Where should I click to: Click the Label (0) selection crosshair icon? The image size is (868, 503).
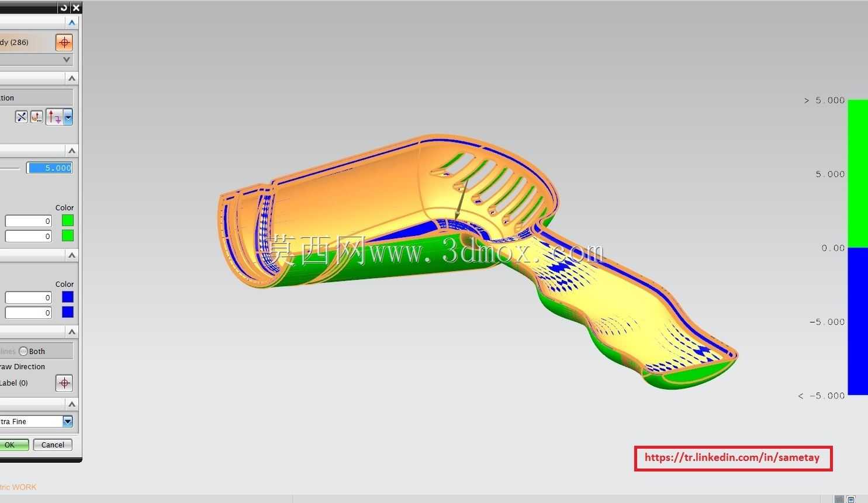tap(64, 383)
